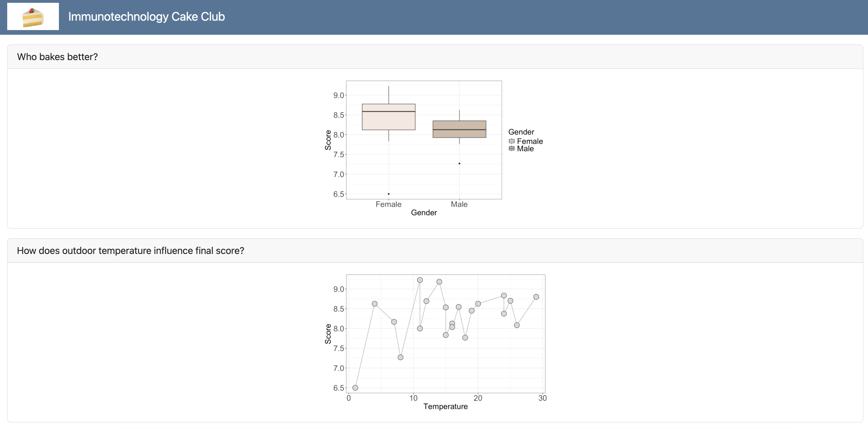
Task: Select the Female outlier dot at 6.5
Action: [x=389, y=194]
